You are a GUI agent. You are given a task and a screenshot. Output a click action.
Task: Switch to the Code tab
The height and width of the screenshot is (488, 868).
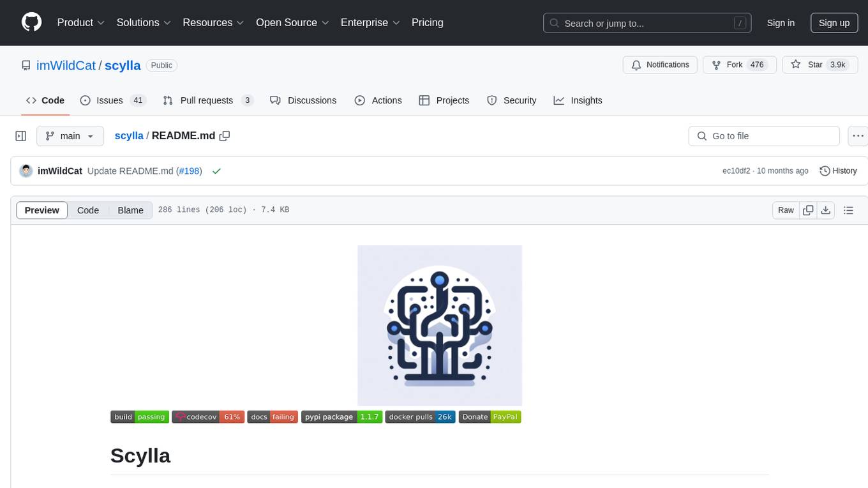point(45,100)
